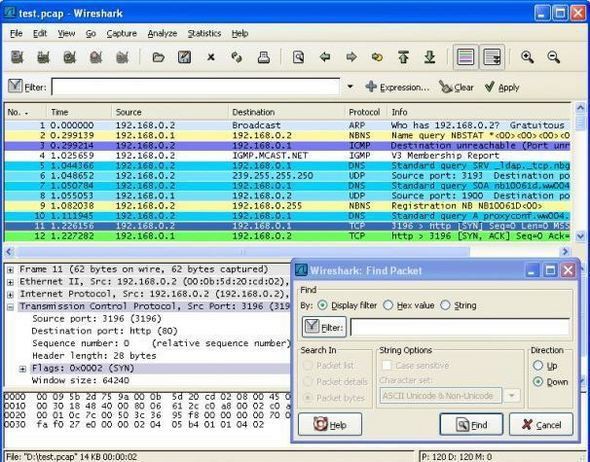Click the Find button
Screen dimensions: 590x462
(471, 424)
